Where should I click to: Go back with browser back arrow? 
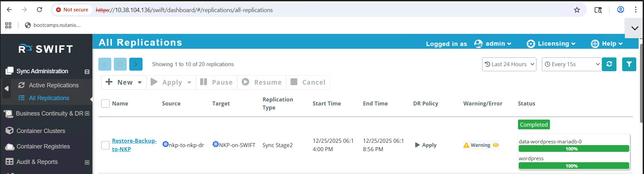point(9,10)
